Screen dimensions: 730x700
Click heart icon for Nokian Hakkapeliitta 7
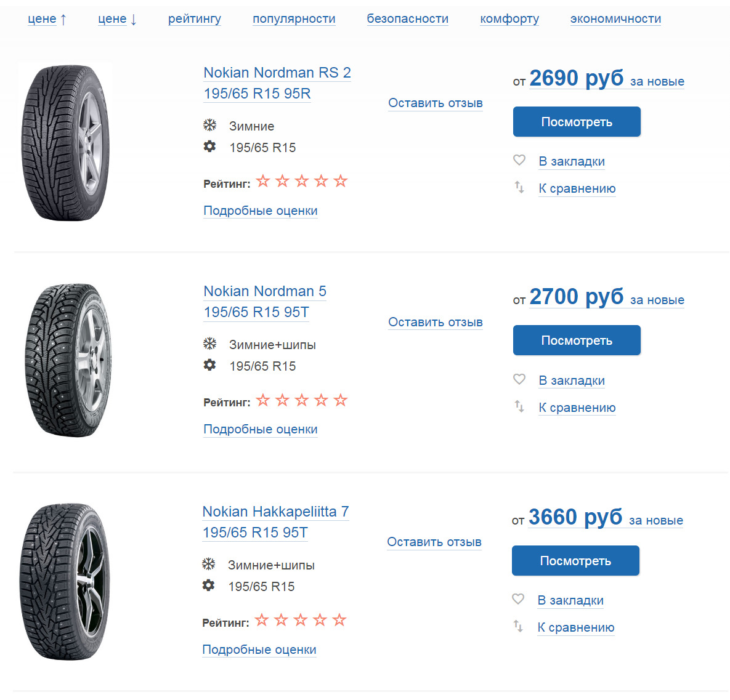(x=518, y=599)
